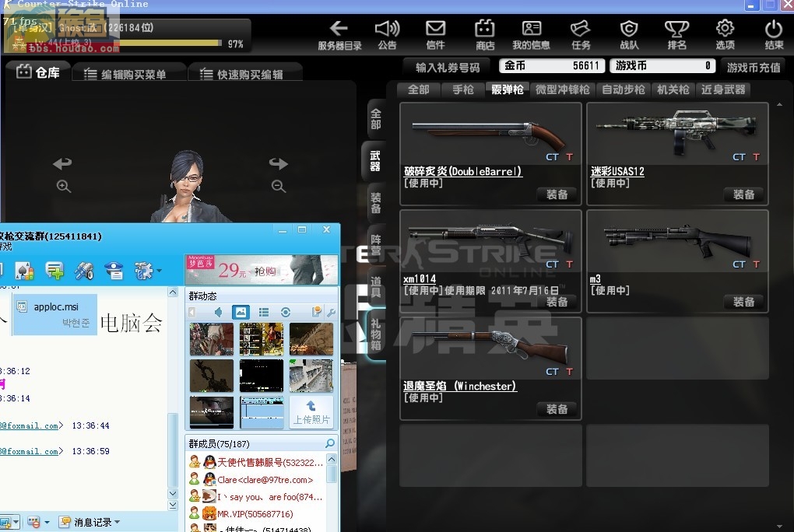
Task: Equip xm1014 via 装备 button
Action: click(x=557, y=302)
